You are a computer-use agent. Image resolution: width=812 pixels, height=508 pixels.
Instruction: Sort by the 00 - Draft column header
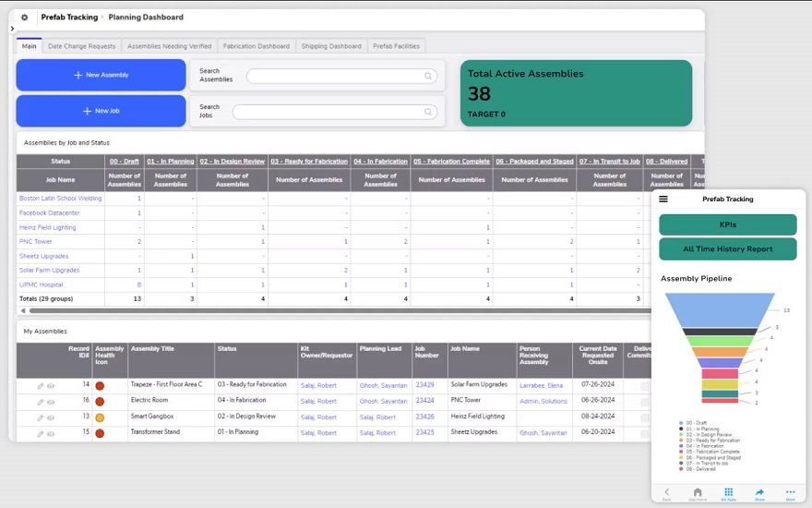[125, 162]
